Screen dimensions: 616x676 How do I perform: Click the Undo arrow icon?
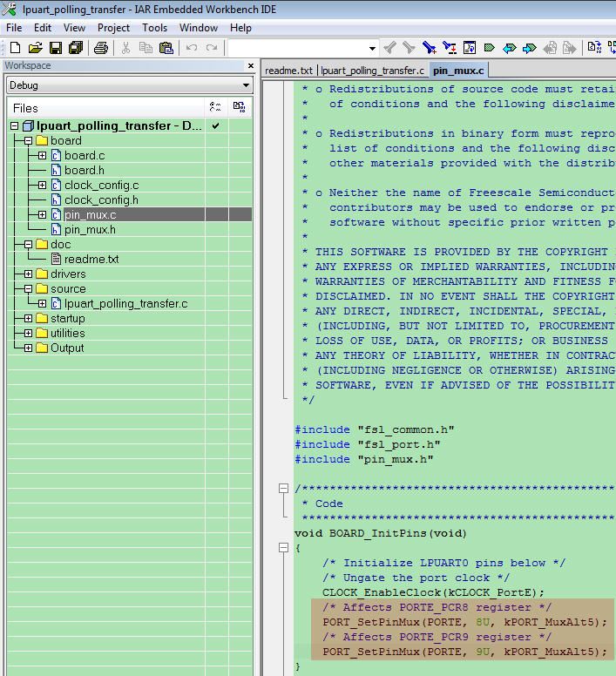pyautogui.click(x=192, y=47)
